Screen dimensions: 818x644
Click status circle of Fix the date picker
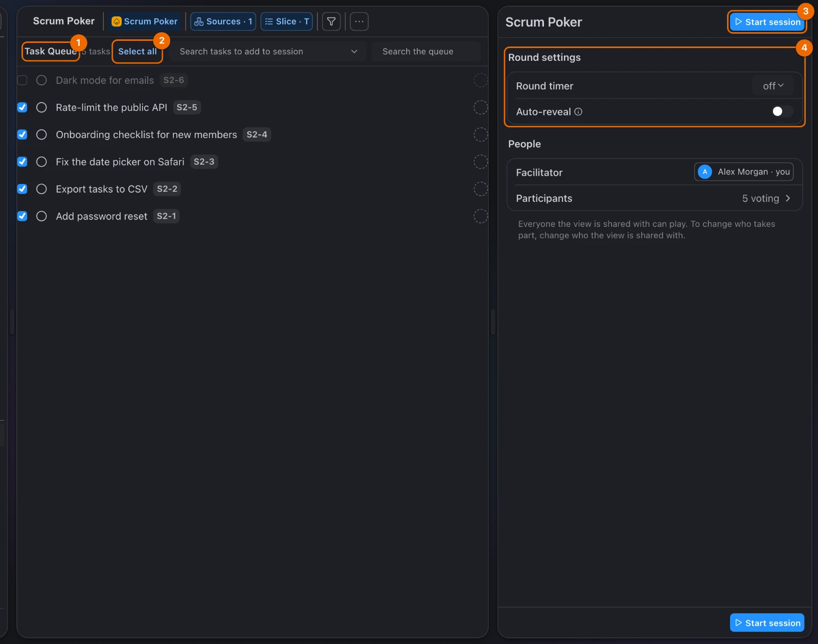pos(42,162)
